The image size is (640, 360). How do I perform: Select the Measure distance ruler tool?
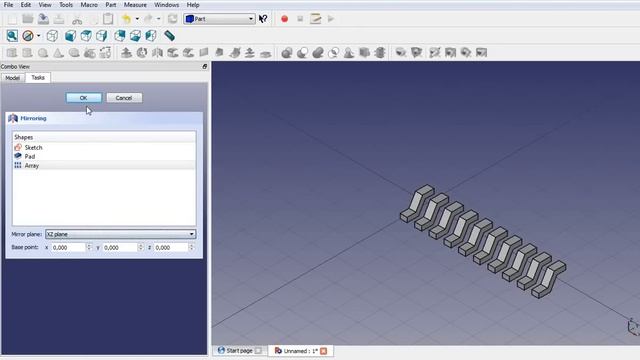click(x=169, y=36)
